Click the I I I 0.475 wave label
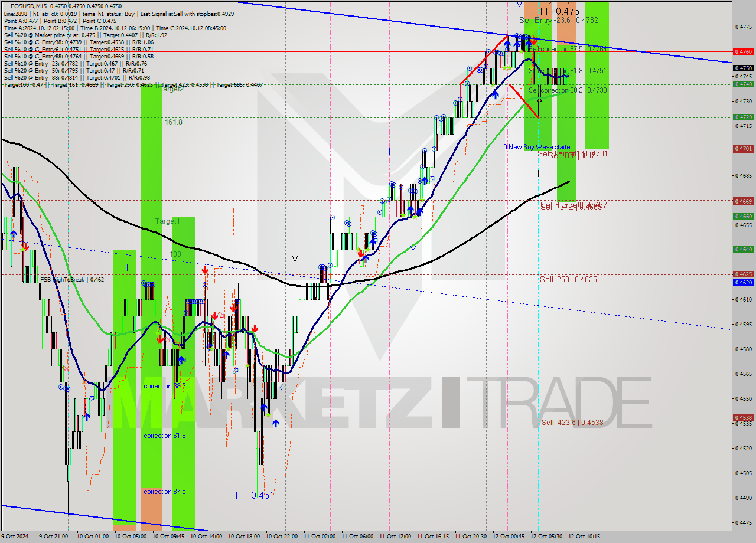 click(559, 11)
